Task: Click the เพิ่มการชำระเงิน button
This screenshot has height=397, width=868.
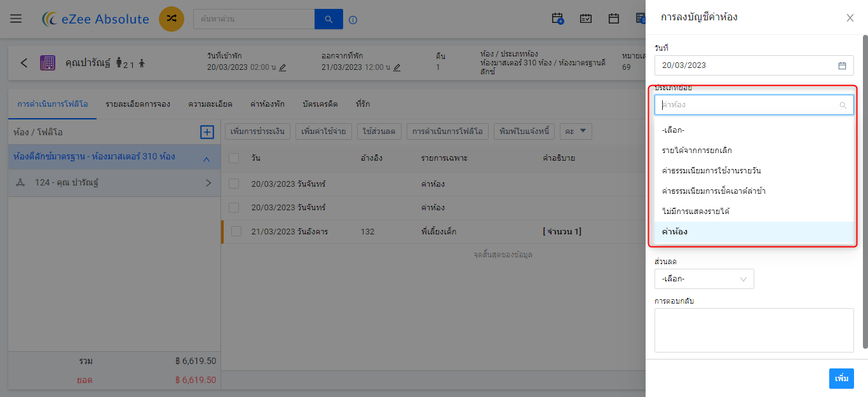Action: [258, 131]
